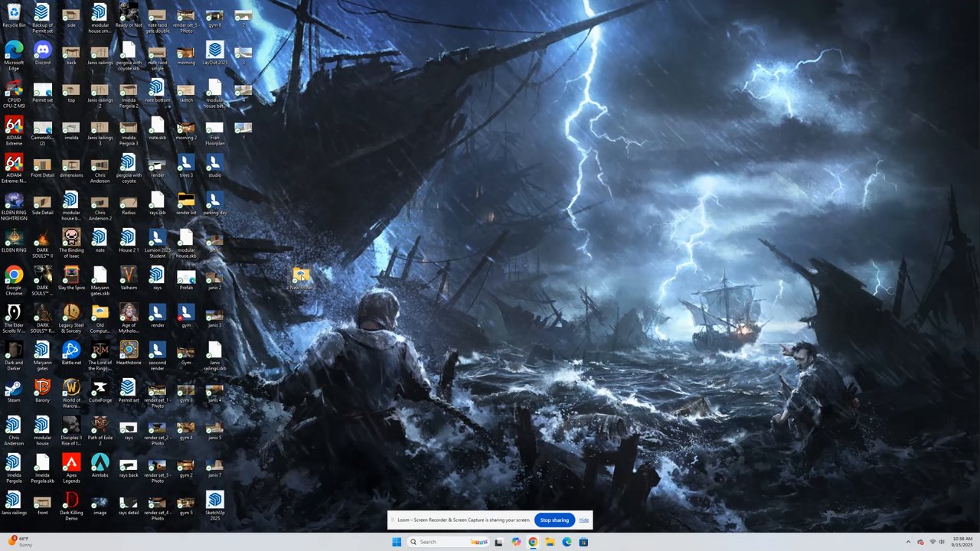The image size is (980, 551).
Task: Open Task View on the taskbar
Action: pos(498,542)
